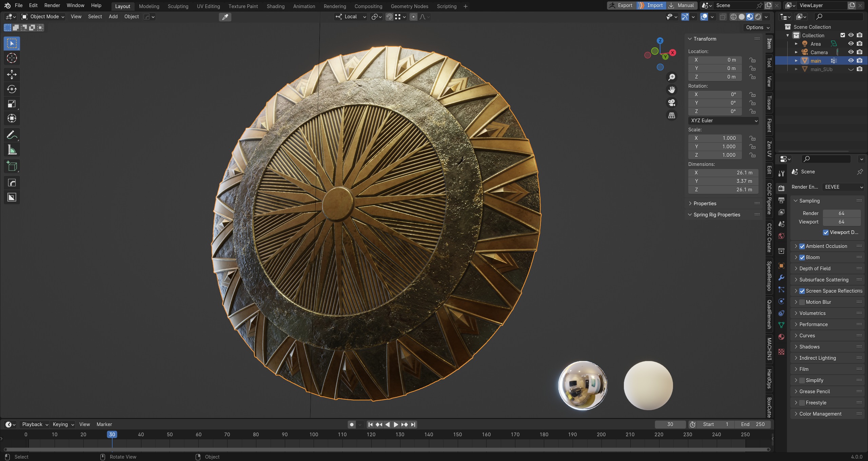Open the World properties tab icon
Image resolution: width=868 pixels, height=461 pixels.
pos(782,236)
